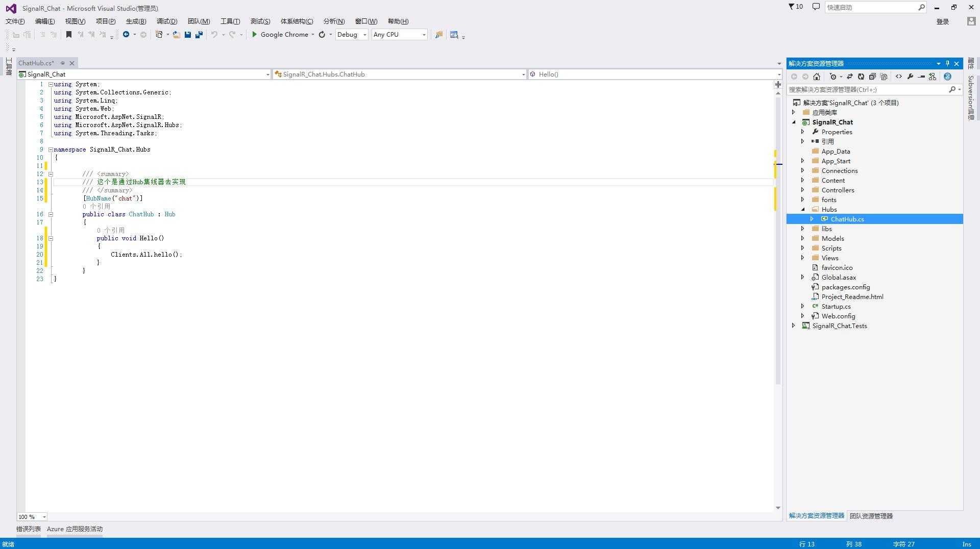
Task: Collapse the Hello method outline at line 18
Action: point(51,238)
